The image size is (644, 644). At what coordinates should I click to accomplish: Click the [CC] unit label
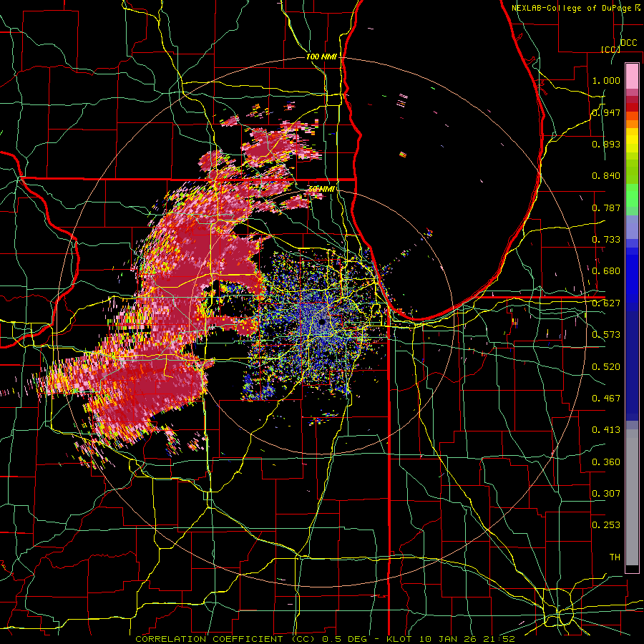[610, 49]
